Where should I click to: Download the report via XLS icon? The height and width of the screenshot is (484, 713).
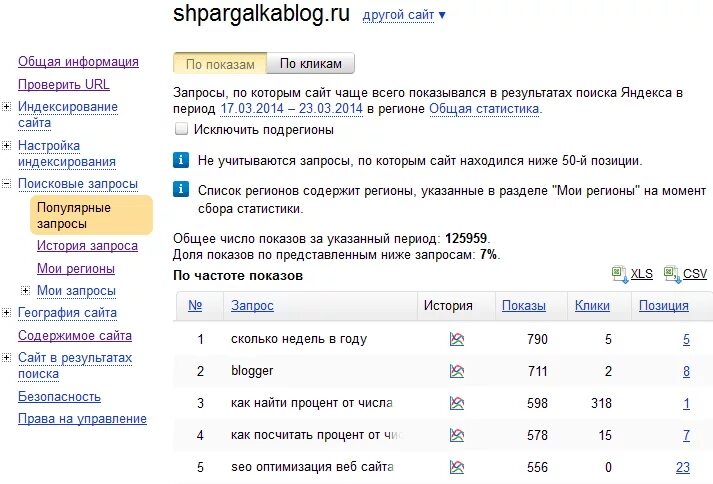620,274
